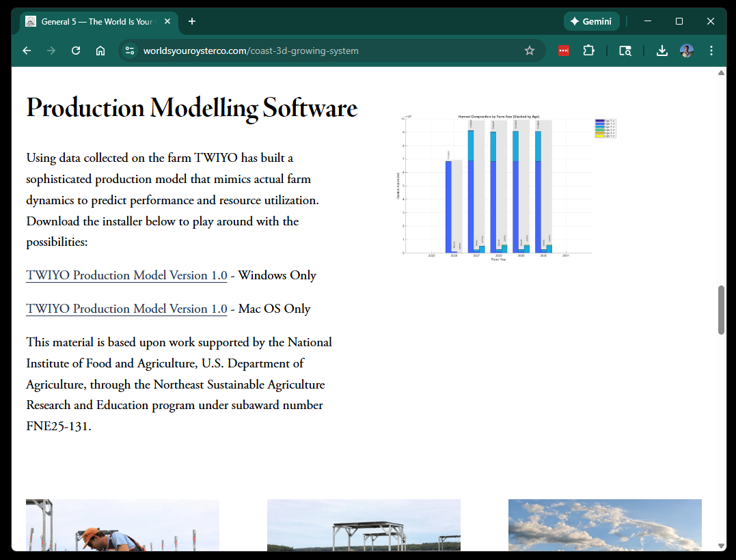The width and height of the screenshot is (736, 560).
Task: Open the user profile avatar
Action: [x=687, y=51]
